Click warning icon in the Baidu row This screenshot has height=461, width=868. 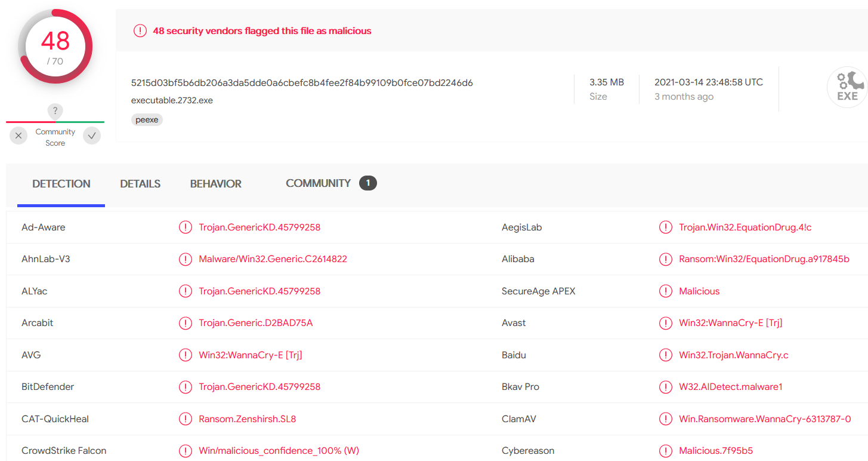point(666,355)
